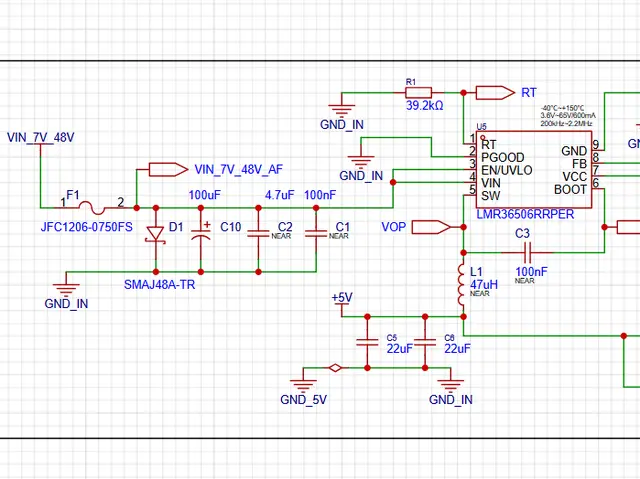Click the D1 TVS diode symbol
The height and width of the screenshot is (479, 640).
155,234
